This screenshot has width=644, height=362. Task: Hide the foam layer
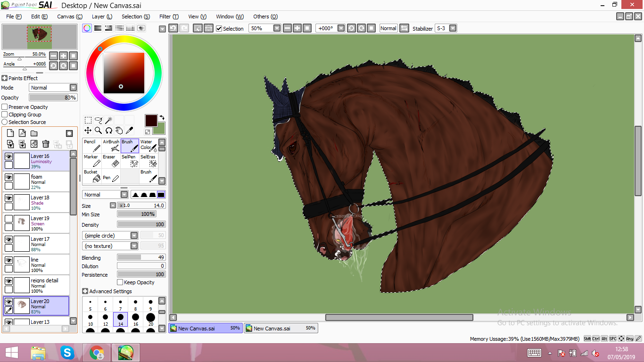(x=8, y=177)
